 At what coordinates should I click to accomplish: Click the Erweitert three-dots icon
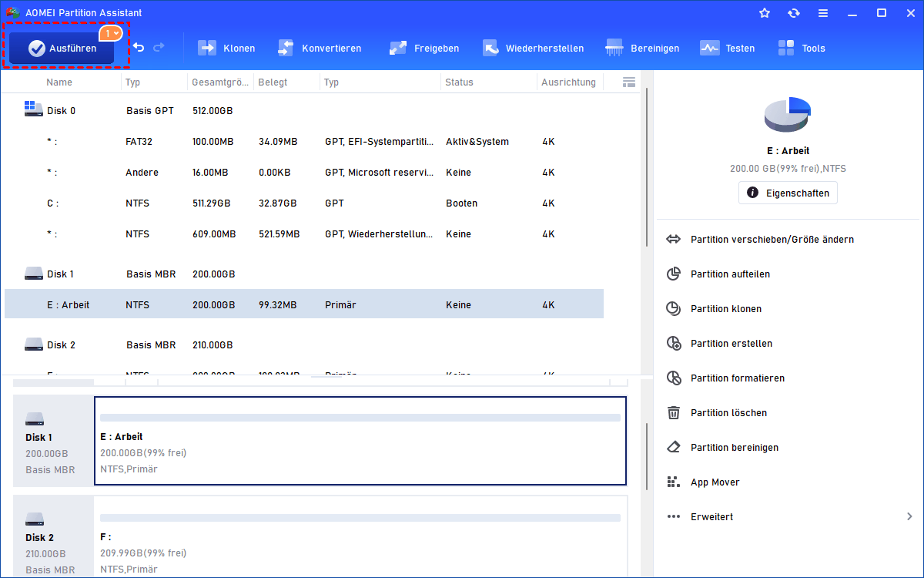pos(674,516)
